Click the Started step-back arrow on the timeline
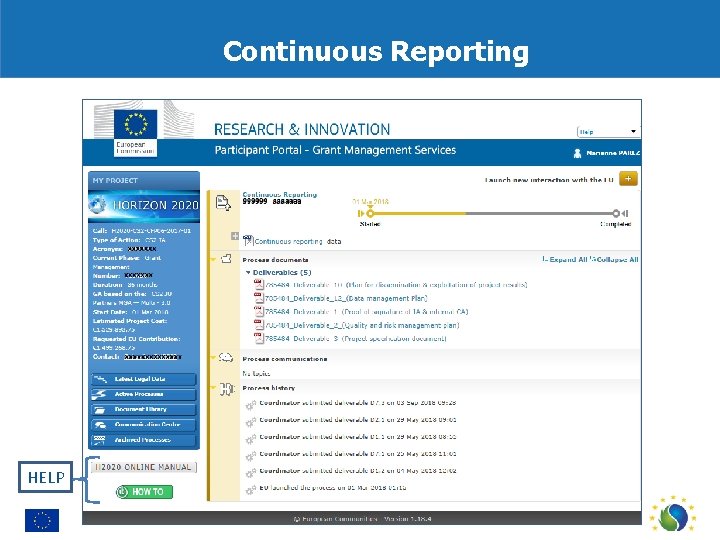 coord(360,213)
